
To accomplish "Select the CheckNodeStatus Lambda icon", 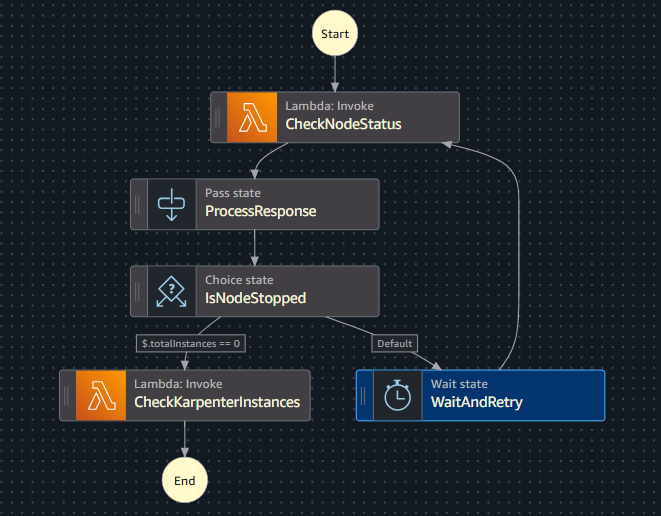I will click(x=252, y=117).
